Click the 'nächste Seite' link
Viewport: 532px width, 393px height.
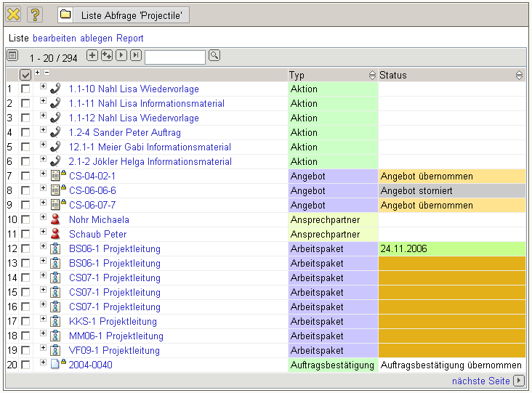pos(480,381)
